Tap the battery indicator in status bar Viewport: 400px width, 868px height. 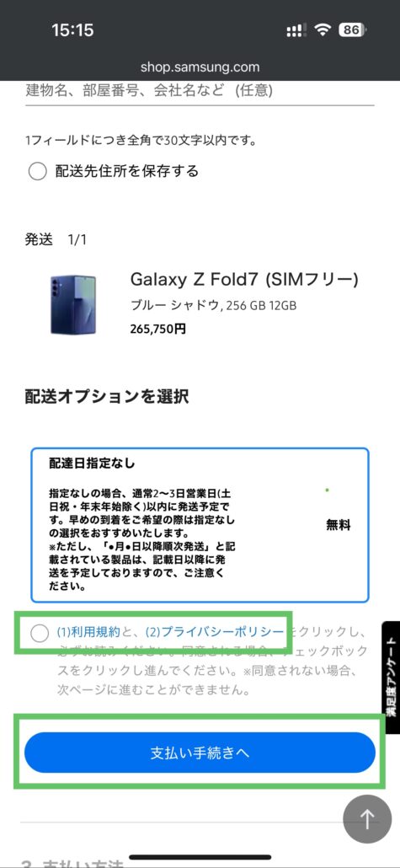tap(352, 29)
